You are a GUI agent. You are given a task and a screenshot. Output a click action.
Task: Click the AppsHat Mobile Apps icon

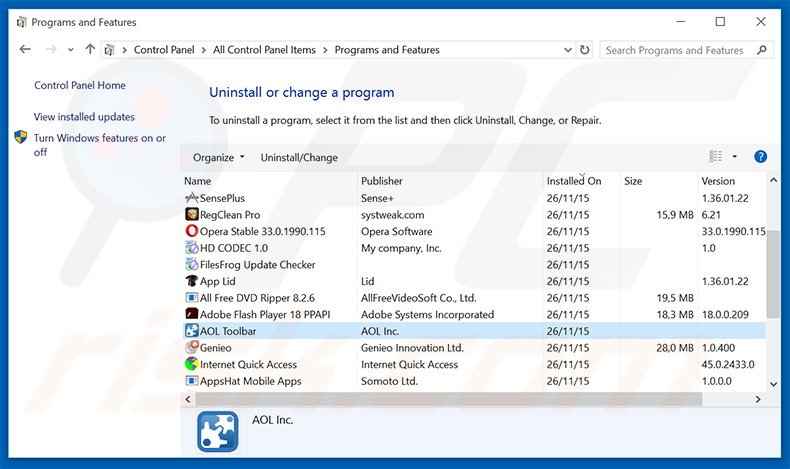click(191, 381)
